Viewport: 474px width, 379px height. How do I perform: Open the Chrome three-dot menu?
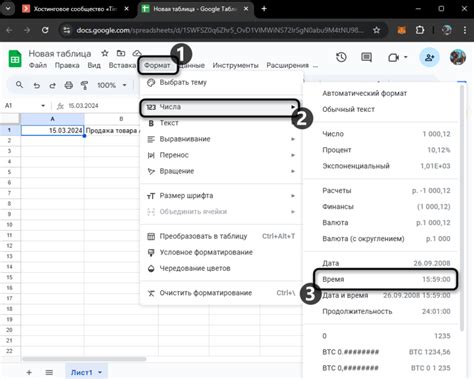tap(465, 30)
